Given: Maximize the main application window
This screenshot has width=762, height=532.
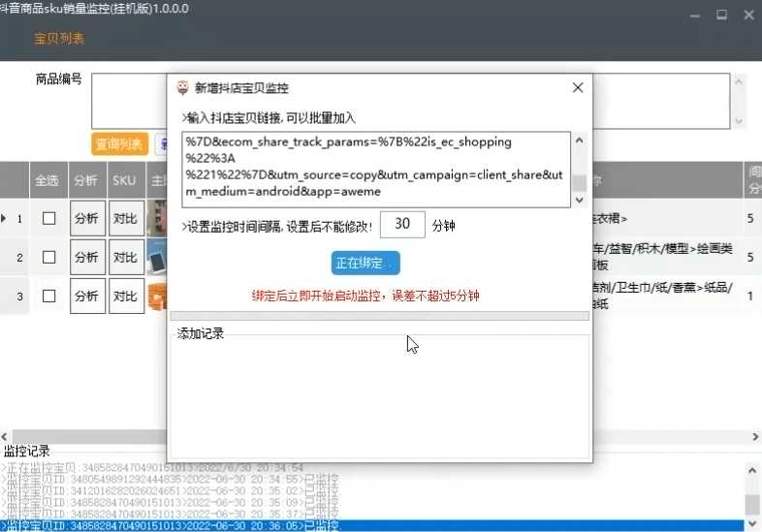Looking at the screenshot, I should click(721, 16).
